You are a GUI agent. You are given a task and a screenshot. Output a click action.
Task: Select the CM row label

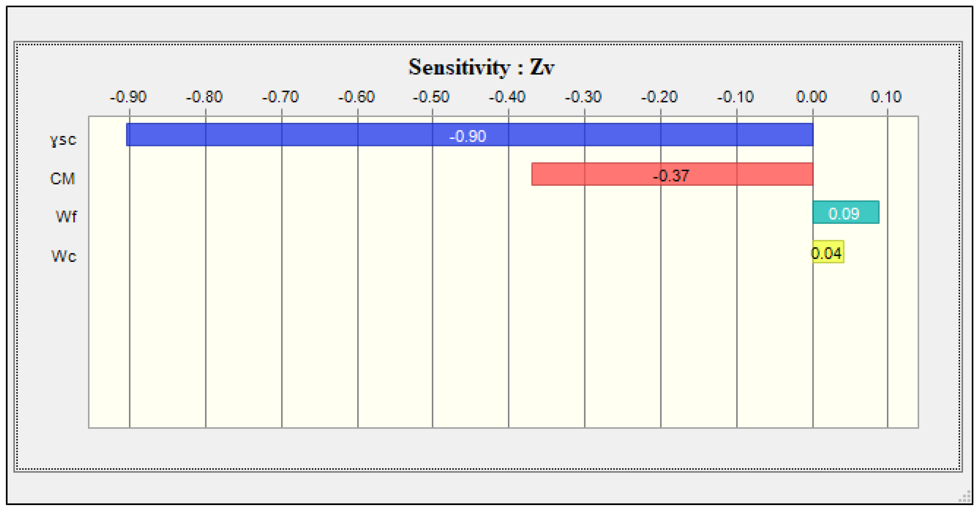[62, 178]
